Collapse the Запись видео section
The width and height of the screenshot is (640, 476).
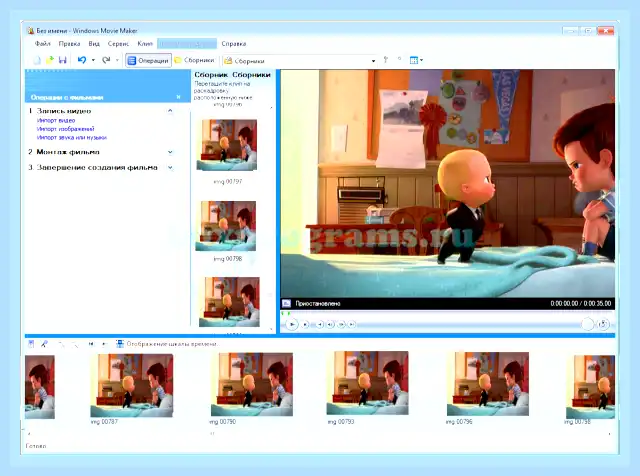[x=170, y=111]
